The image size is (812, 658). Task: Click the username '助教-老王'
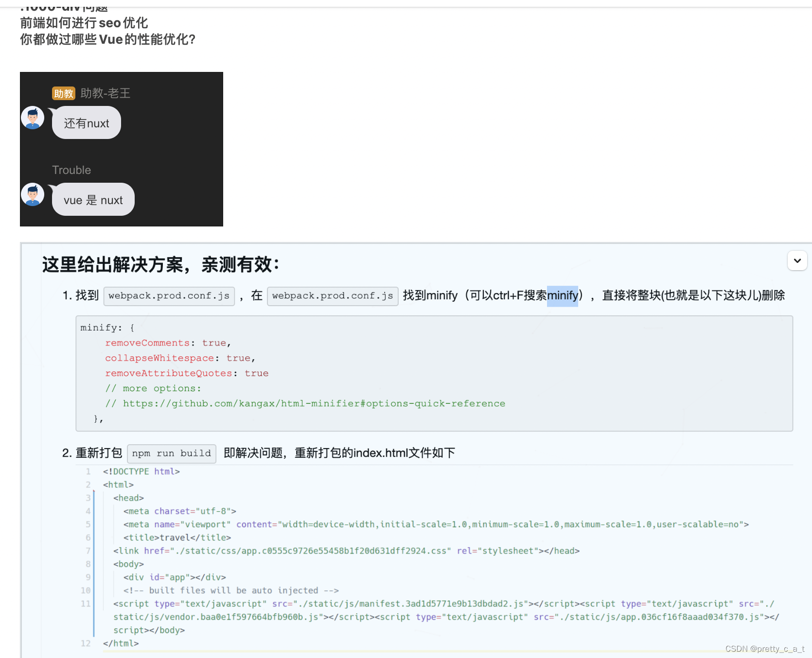point(106,93)
